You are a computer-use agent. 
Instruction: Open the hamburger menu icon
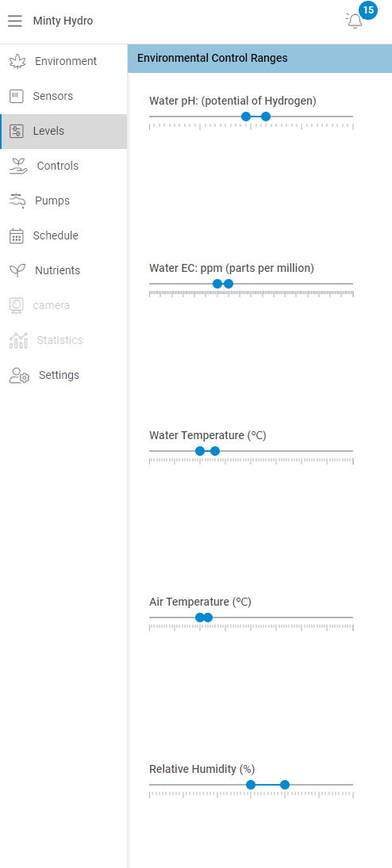[x=15, y=21]
